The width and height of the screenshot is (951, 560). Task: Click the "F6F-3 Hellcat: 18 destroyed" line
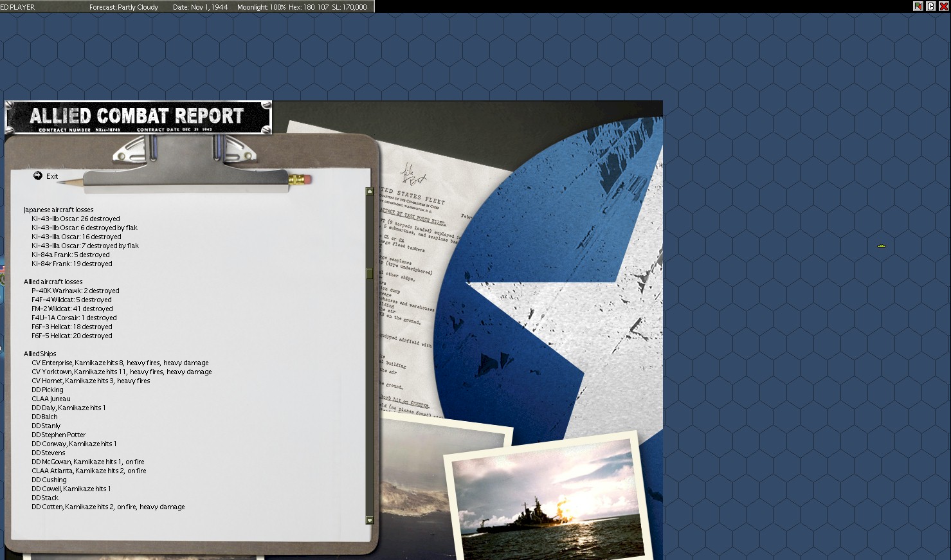coord(72,327)
